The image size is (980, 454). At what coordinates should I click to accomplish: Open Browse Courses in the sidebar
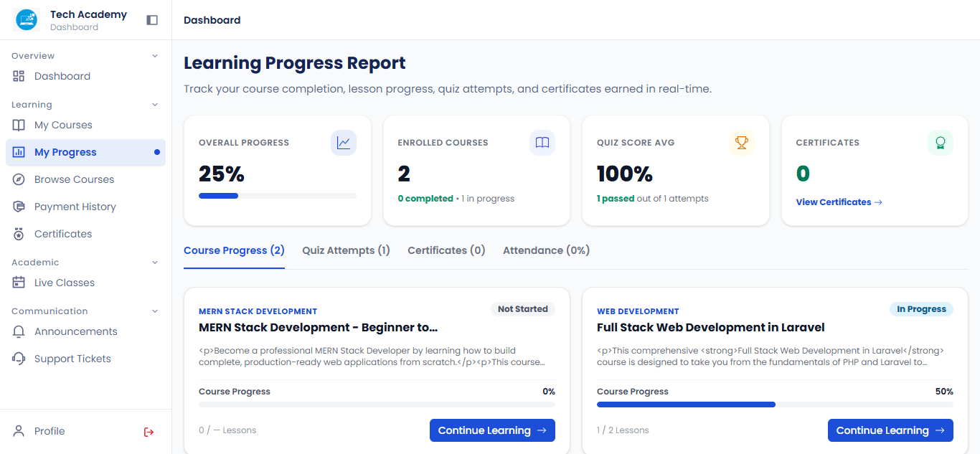85,179
